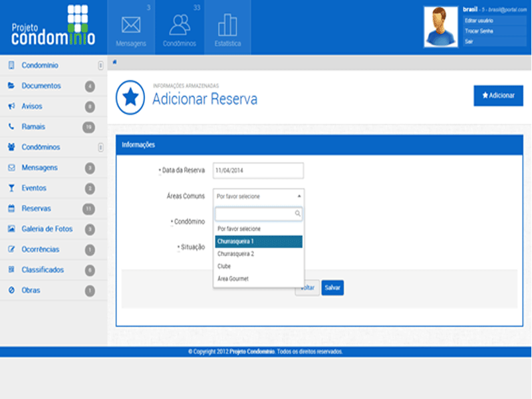Click the user avatar picture
Viewport: 532px width, 399px height.
click(x=442, y=27)
